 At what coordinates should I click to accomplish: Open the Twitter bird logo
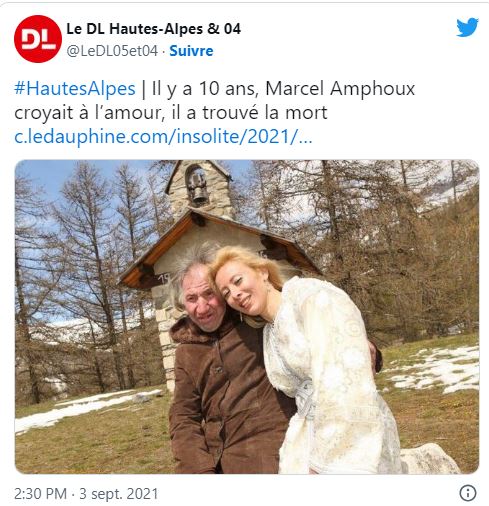[467, 27]
